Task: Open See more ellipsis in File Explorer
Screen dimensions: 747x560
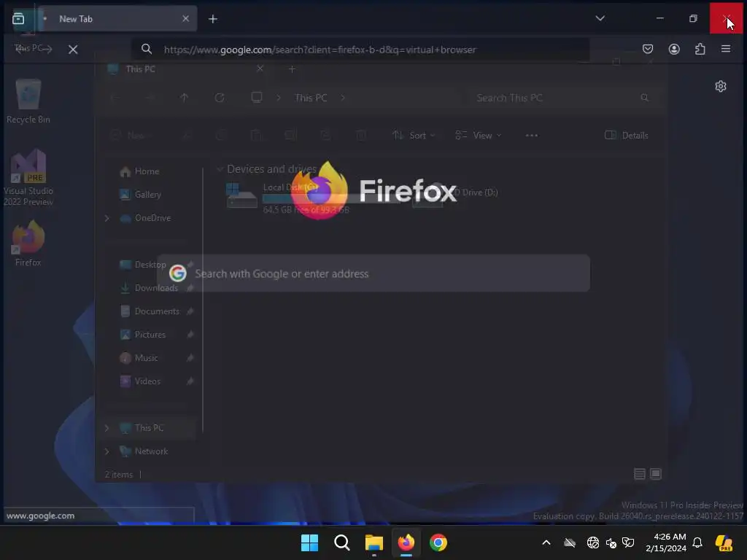Action: [x=532, y=135]
